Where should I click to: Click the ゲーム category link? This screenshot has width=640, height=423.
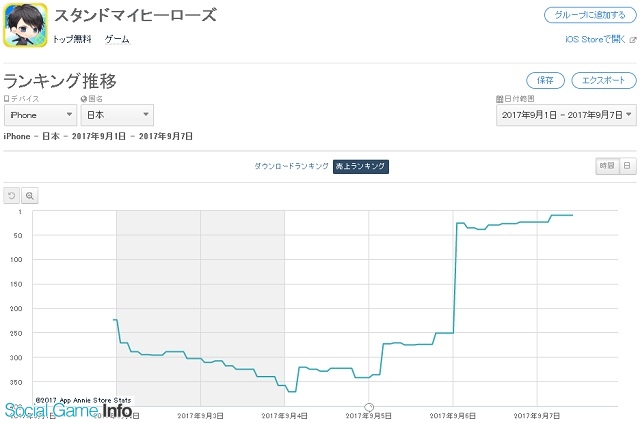(x=117, y=39)
